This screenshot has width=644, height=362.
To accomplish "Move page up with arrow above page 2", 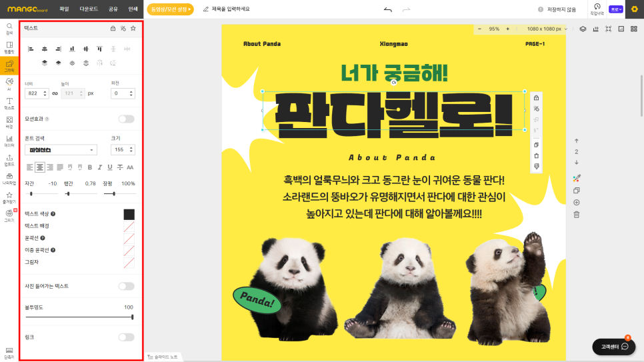I will coord(577,141).
